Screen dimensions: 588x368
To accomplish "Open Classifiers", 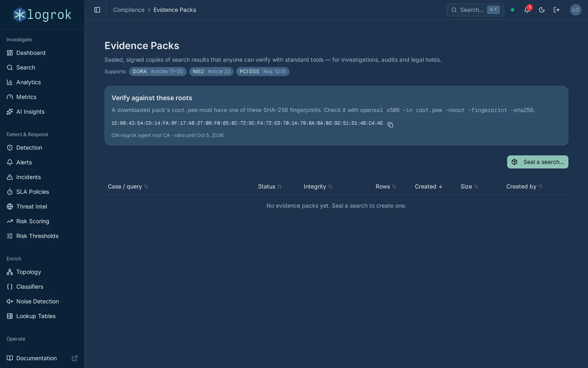I will click(x=42, y=287).
